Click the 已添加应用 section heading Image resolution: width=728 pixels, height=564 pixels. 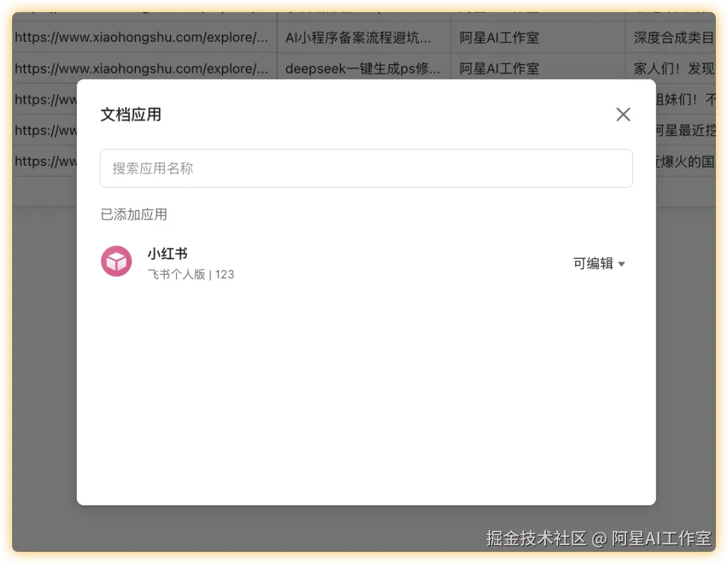point(133,214)
